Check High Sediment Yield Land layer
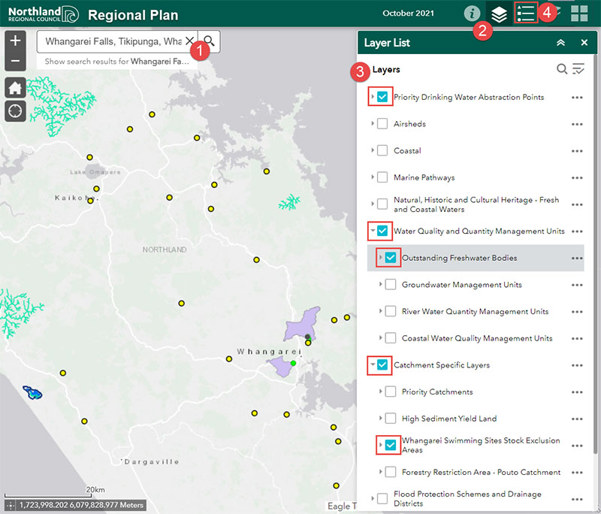Image resolution: width=601 pixels, height=514 pixels. [390, 418]
